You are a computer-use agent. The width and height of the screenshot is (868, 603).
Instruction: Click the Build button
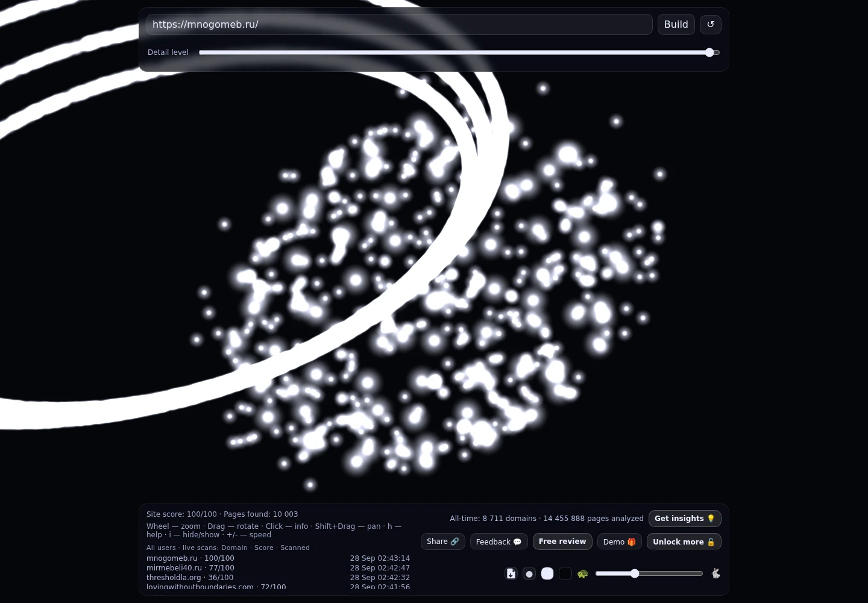[676, 25]
